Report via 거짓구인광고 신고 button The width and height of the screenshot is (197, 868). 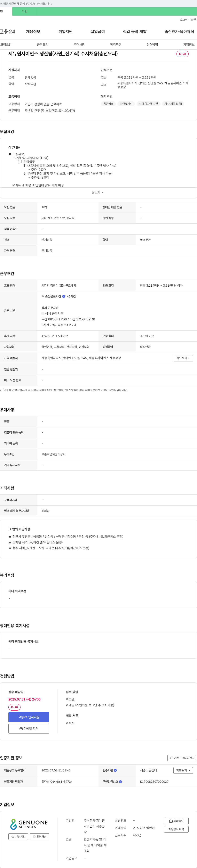coord(182,758)
